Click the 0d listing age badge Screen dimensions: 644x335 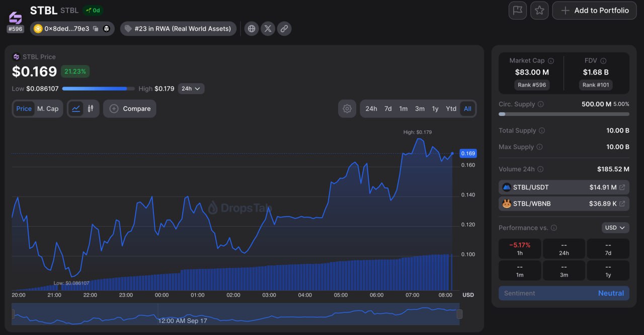tap(93, 10)
